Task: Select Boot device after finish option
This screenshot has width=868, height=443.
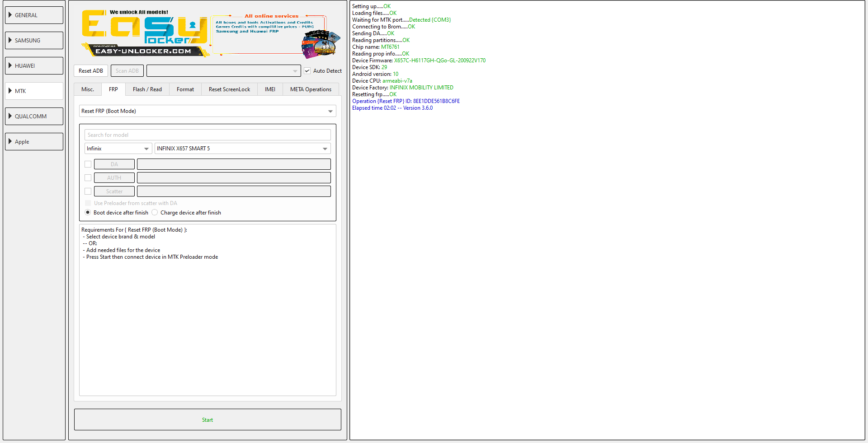Action: pos(88,212)
